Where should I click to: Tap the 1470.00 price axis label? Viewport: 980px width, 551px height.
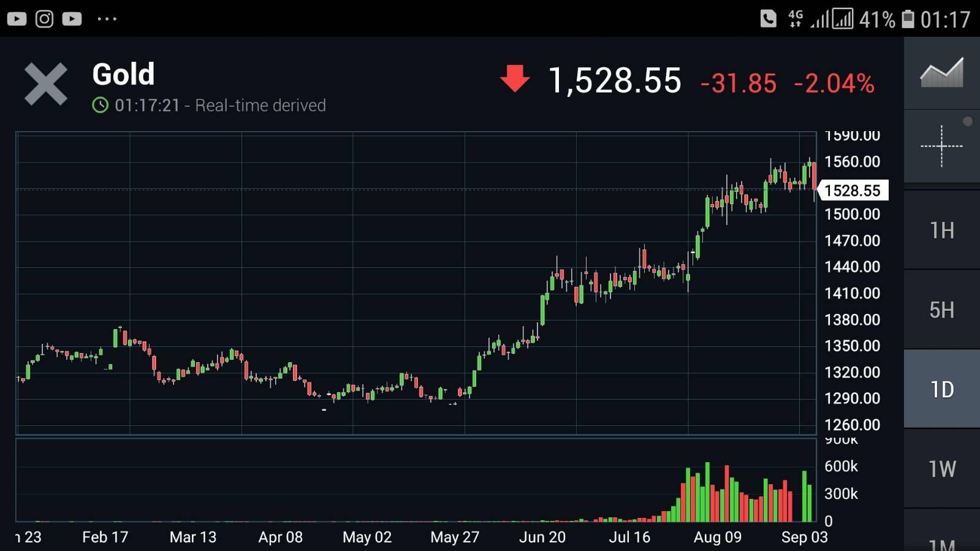pyautogui.click(x=852, y=241)
